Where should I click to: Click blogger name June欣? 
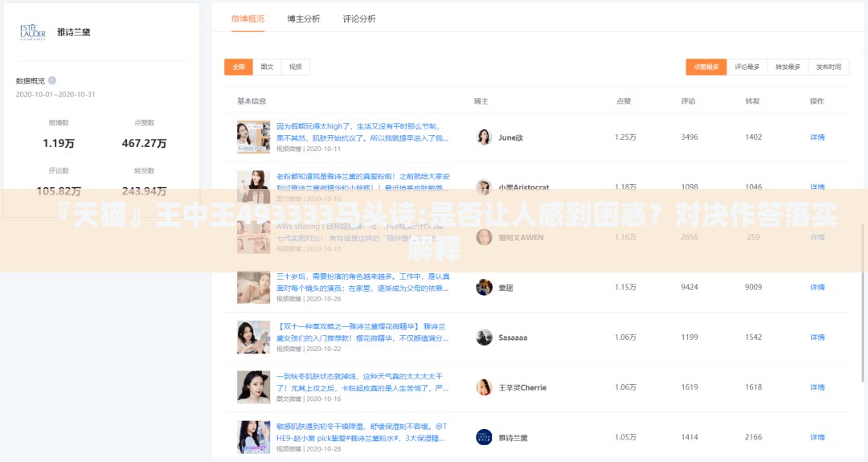coord(510,137)
